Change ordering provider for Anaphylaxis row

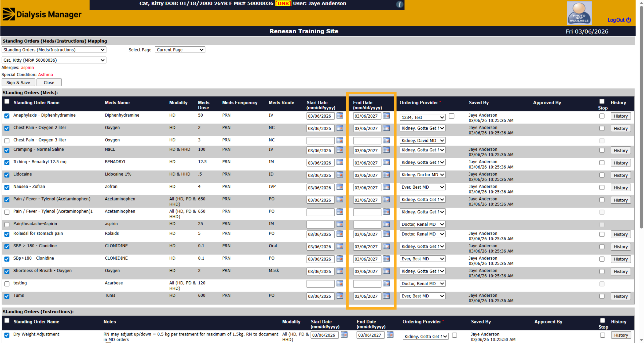tap(423, 117)
